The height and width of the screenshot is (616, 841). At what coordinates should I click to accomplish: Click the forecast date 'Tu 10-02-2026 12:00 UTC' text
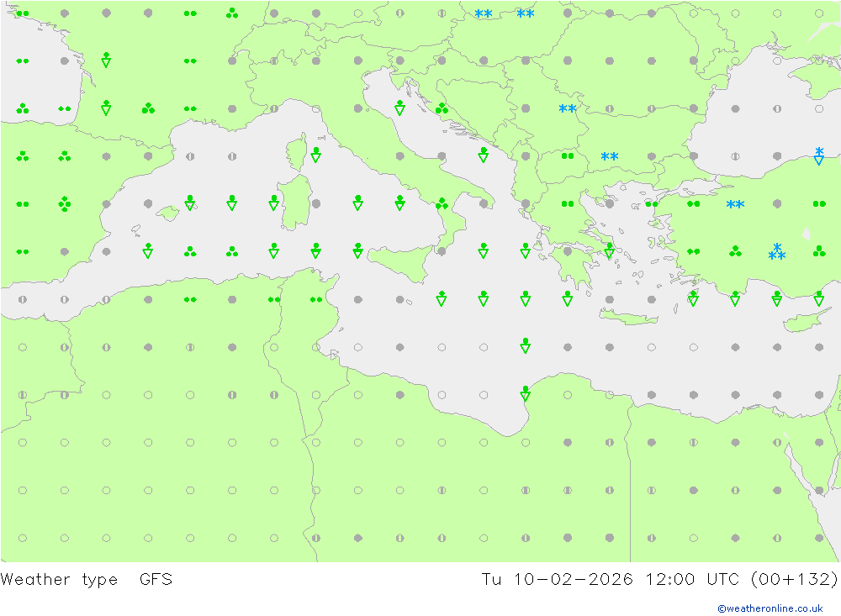pyautogui.click(x=598, y=579)
